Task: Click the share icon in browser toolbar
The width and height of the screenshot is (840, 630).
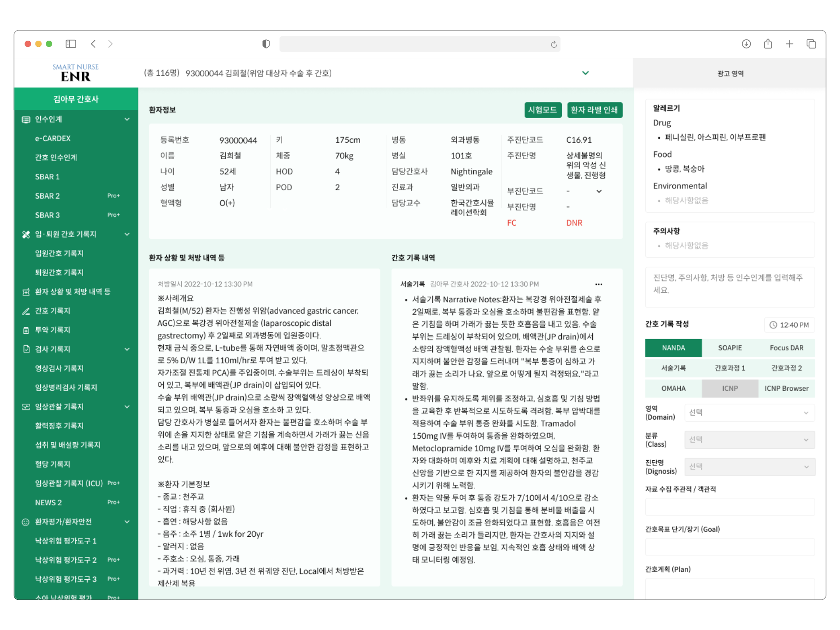Action: coord(768,44)
